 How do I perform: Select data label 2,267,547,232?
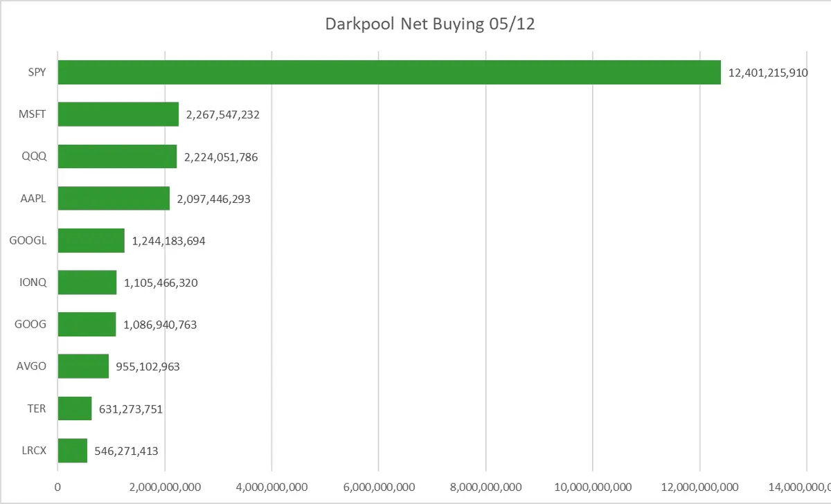[x=222, y=115]
